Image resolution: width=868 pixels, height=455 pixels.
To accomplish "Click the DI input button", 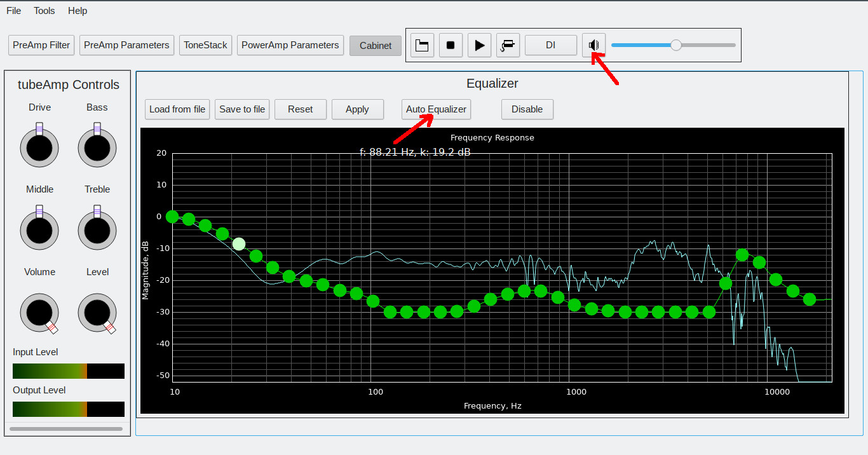I will (x=551, y=45).
